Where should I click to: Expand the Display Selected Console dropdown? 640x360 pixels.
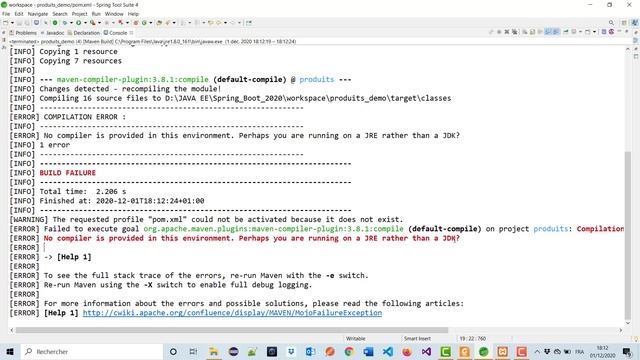[x=580, y=32]
